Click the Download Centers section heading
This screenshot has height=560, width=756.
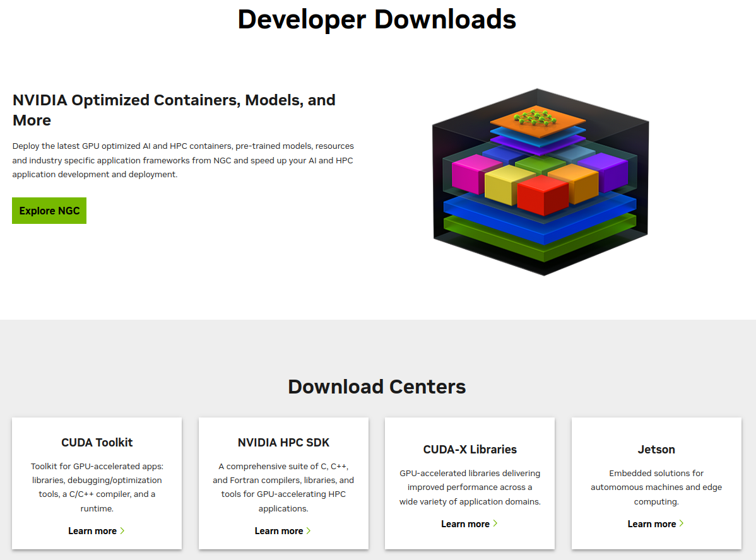pyautogui.click(x=377, y=386)
